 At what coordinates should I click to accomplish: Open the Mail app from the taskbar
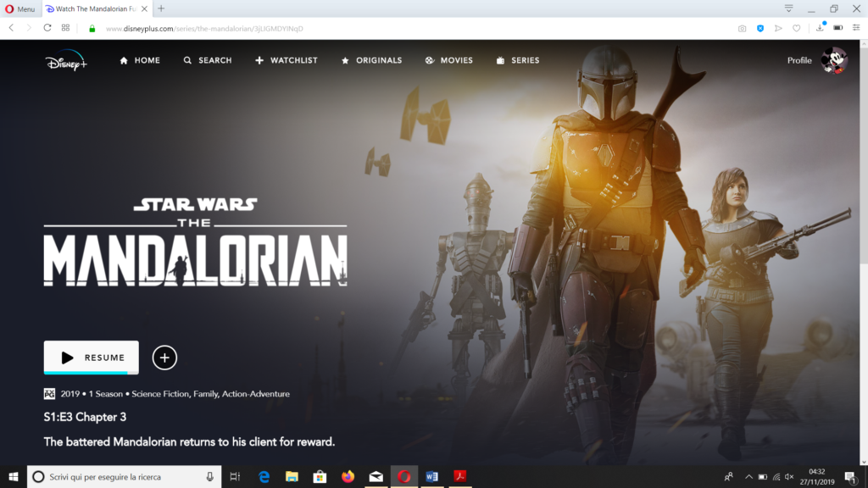[375, 476]
